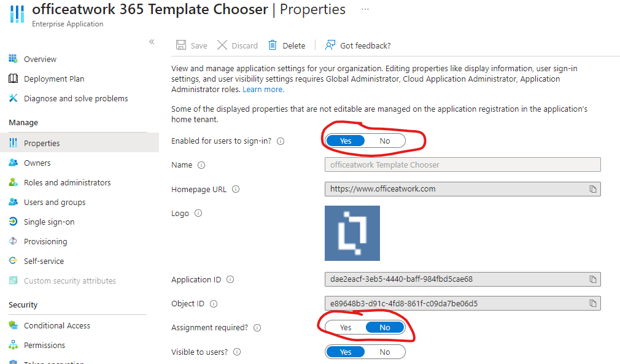
Task: Copy the Homepage URL with copy icon
Action: coord(592,189)
